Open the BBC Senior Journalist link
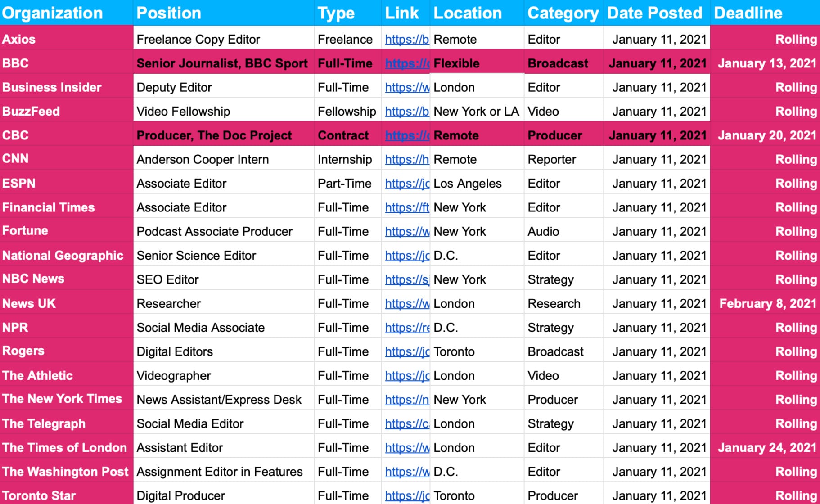This screenshot has width=820, height=504. click(x=406, y=63)
